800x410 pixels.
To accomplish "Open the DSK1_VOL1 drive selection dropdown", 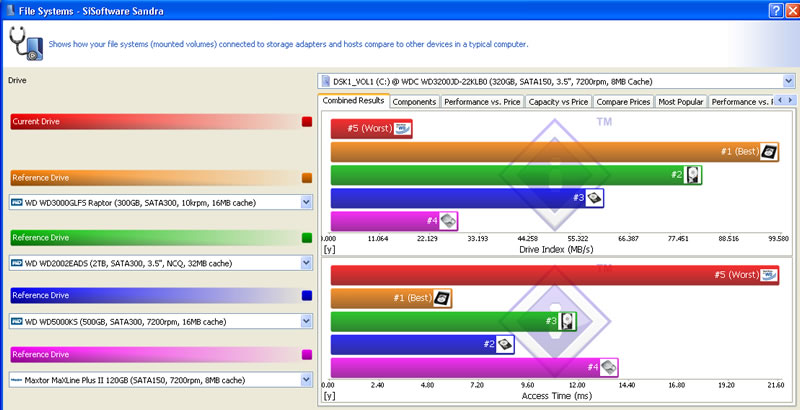I will coord(789,80).
